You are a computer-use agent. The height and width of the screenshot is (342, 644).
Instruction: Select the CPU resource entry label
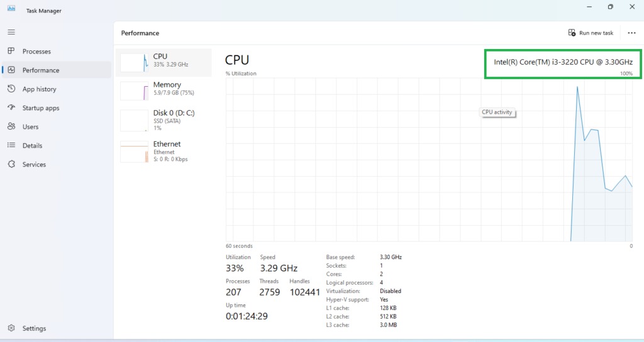click(160, 56)
